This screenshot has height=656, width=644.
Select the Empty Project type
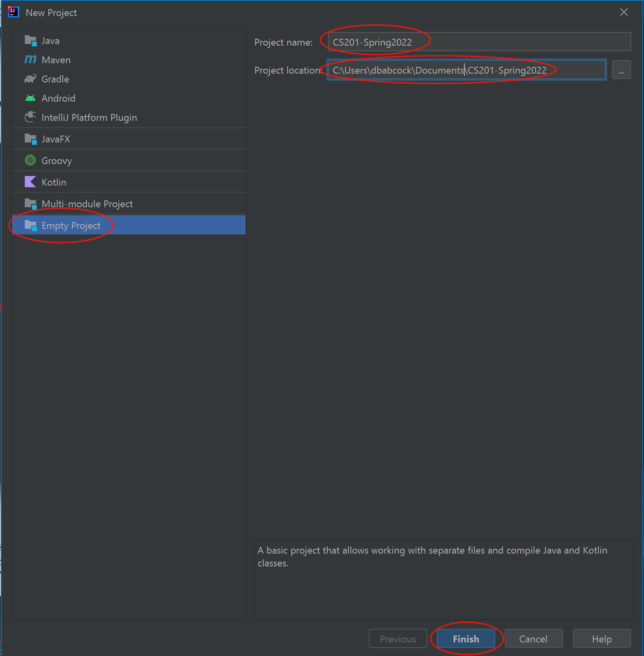pos(71,225)
